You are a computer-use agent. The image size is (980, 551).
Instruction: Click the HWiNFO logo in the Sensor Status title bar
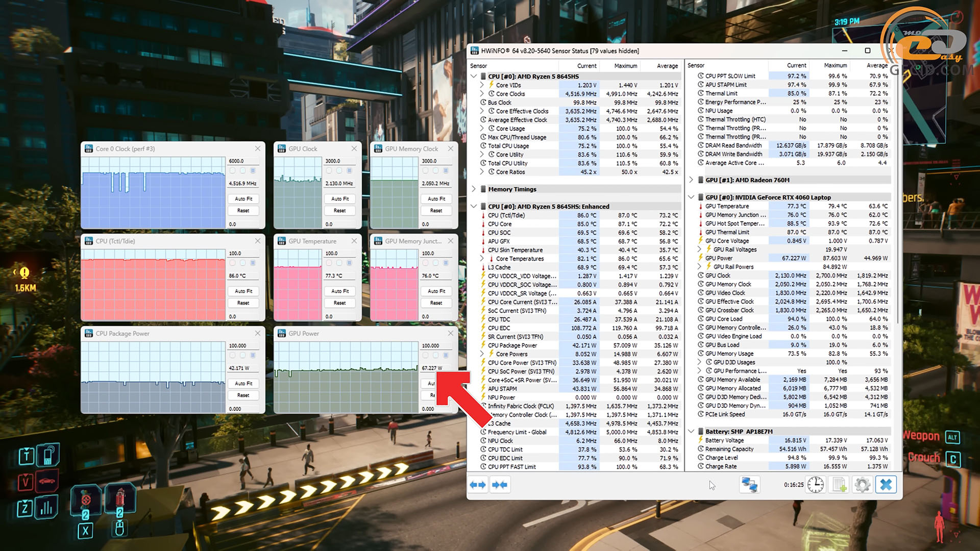point(475,51)
